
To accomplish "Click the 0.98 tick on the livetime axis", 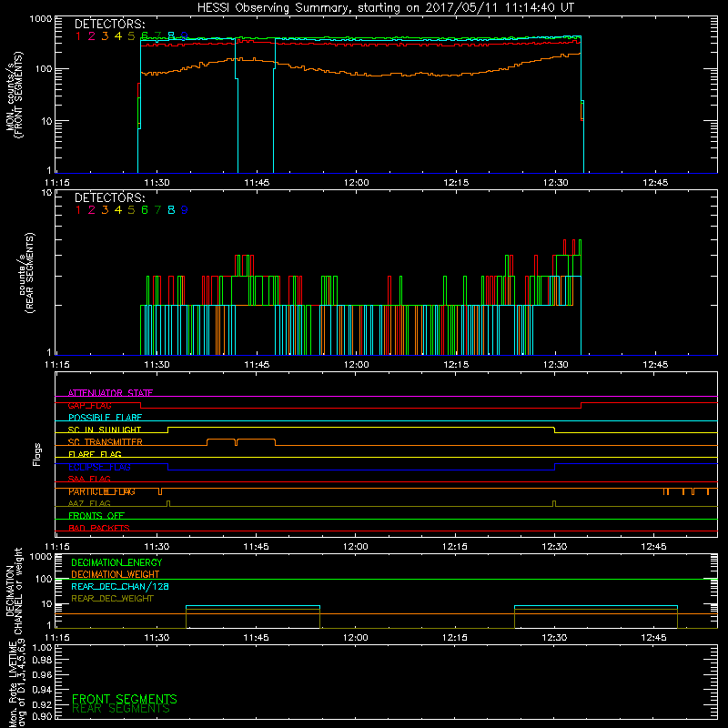I will (x=42, y=660).
